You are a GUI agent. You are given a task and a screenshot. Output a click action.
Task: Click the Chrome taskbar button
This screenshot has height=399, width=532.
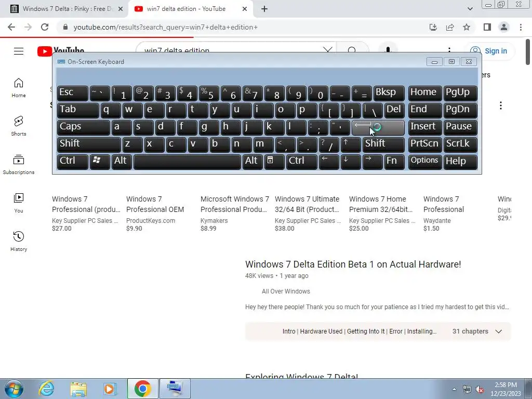(143, 389)
